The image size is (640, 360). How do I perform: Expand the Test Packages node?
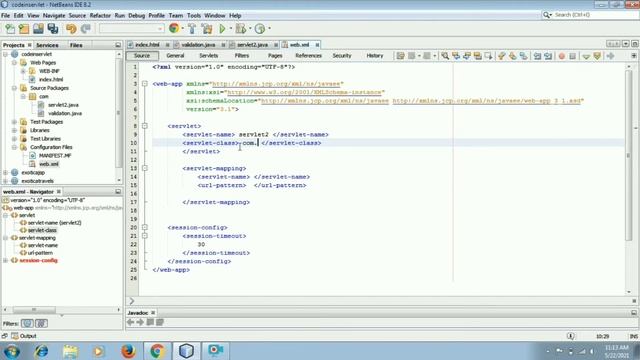[x=14, y=122]
